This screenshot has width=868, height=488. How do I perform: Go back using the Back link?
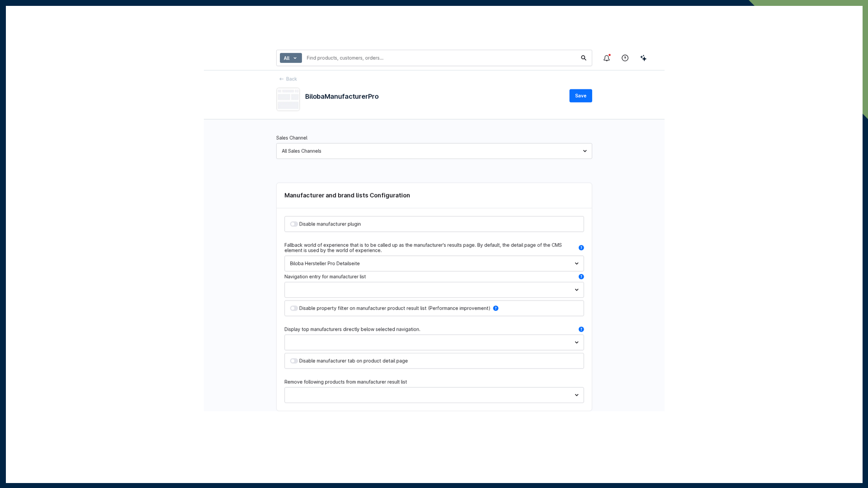point(288,79)
